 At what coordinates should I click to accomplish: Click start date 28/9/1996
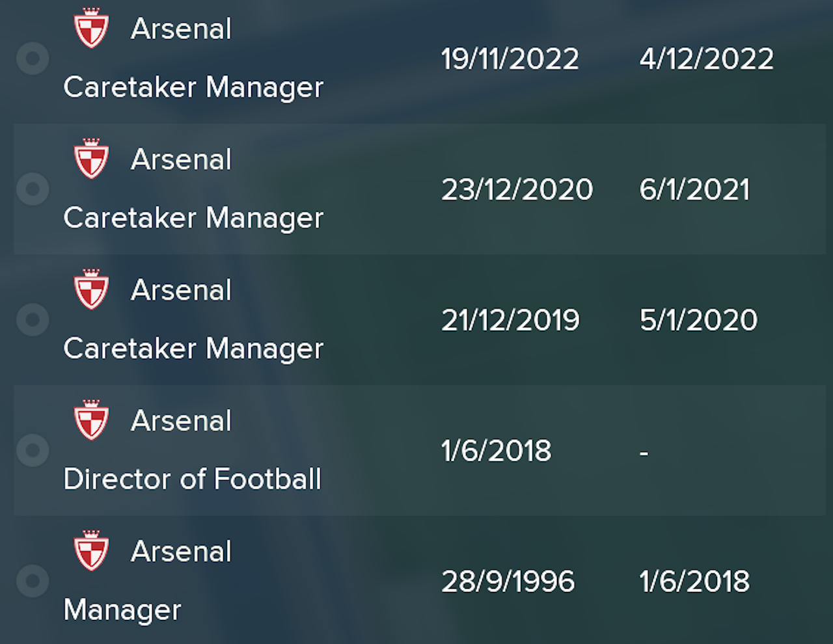[508, 582]
